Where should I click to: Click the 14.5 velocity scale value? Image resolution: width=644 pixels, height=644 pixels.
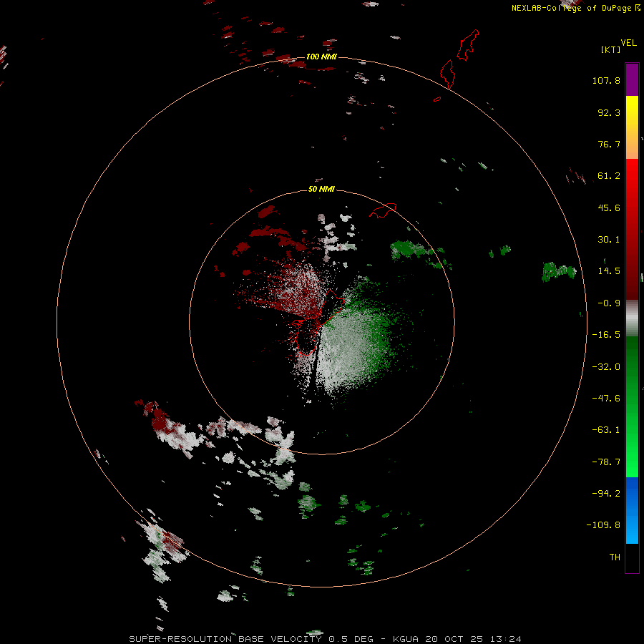609,271
